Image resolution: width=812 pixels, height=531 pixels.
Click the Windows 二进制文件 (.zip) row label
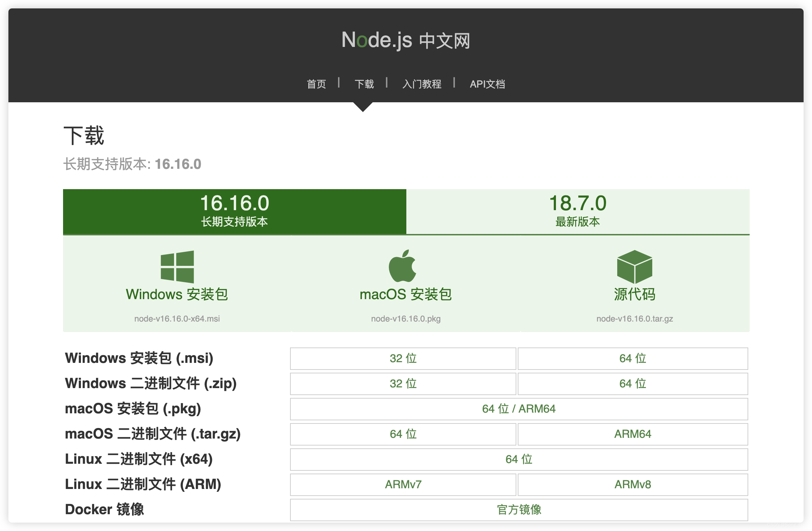click(151, 384)
